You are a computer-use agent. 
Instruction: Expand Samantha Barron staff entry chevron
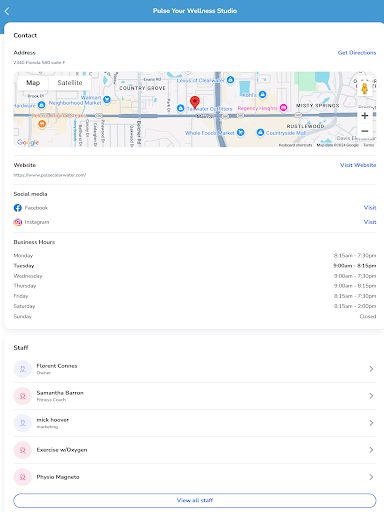(371, 396)
